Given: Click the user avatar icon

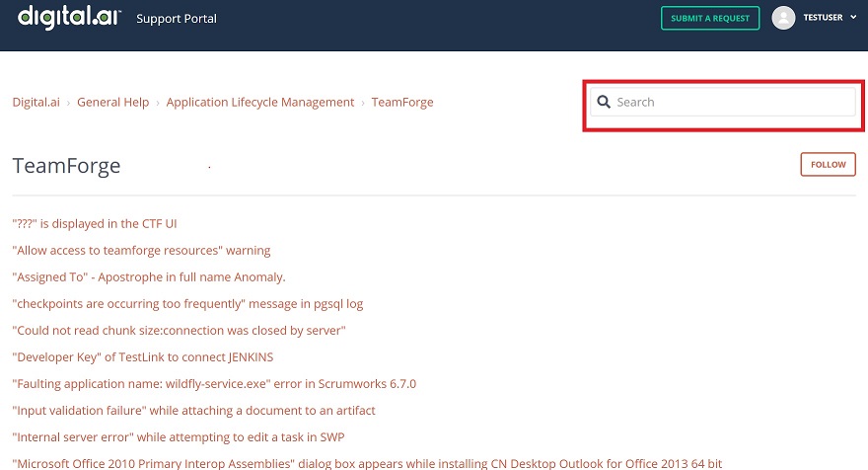Looking at the screenshot, I should tap(783, 18).
